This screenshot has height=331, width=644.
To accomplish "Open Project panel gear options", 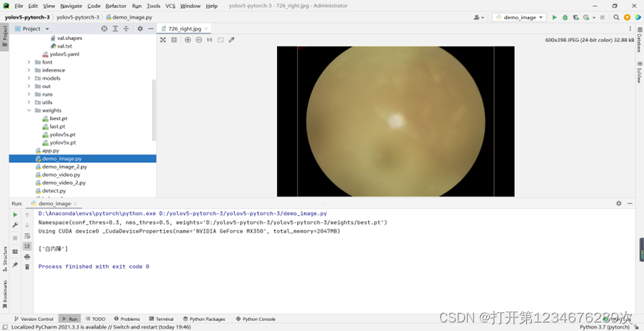I will click(x=140, y=29).
